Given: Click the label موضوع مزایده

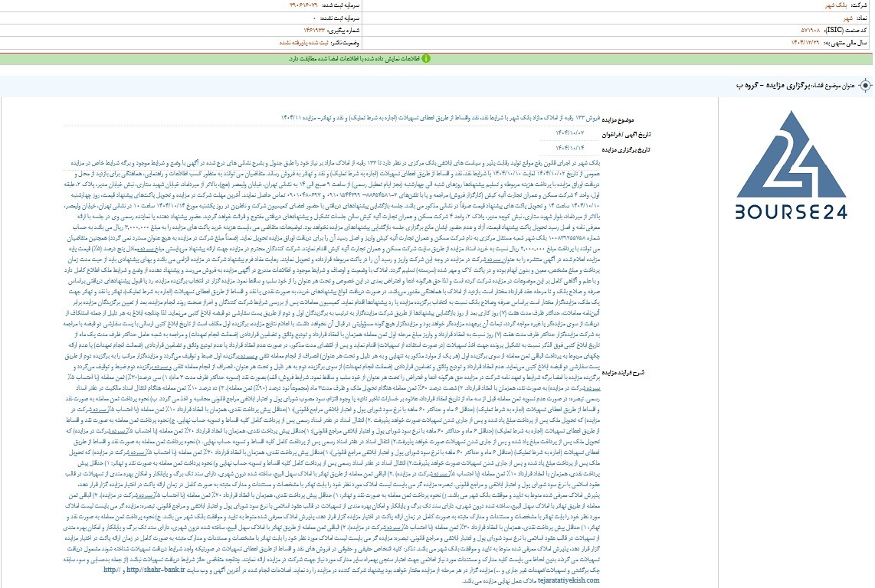Looking at the screenshot, I should click(618, 120).
